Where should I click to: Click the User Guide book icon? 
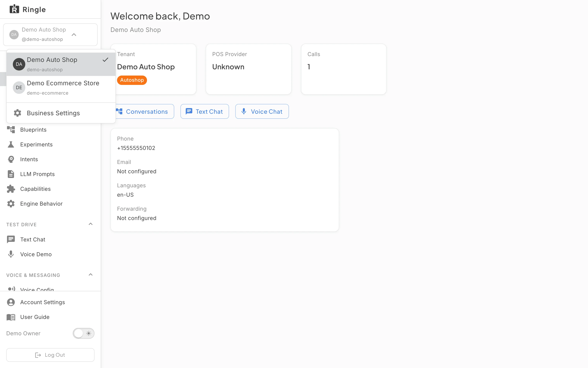click(11, 317)
